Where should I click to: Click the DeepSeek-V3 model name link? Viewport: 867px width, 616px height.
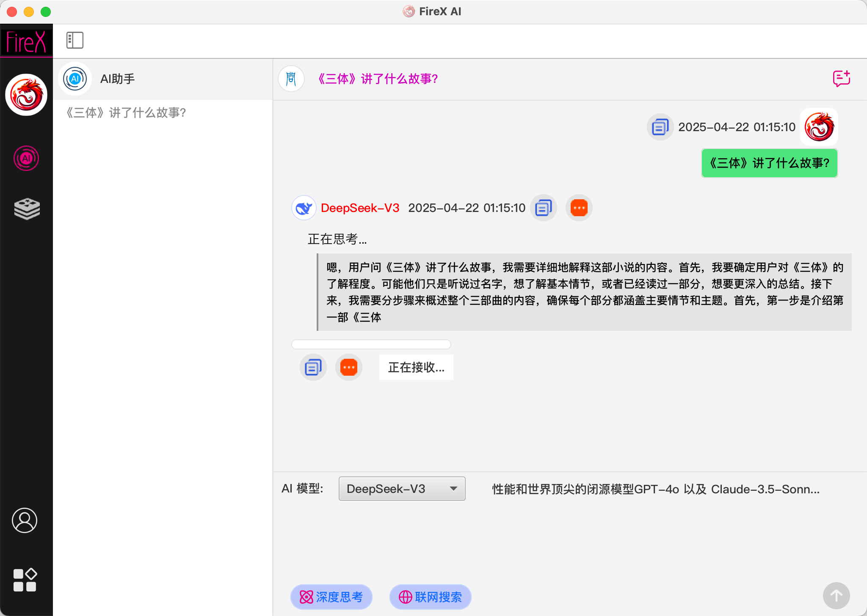point(360,208)
